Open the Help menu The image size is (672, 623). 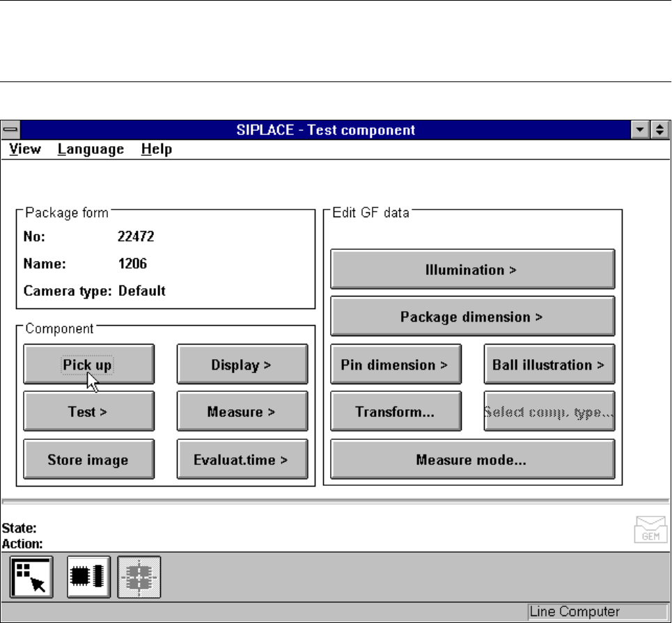tap(156, 149)
